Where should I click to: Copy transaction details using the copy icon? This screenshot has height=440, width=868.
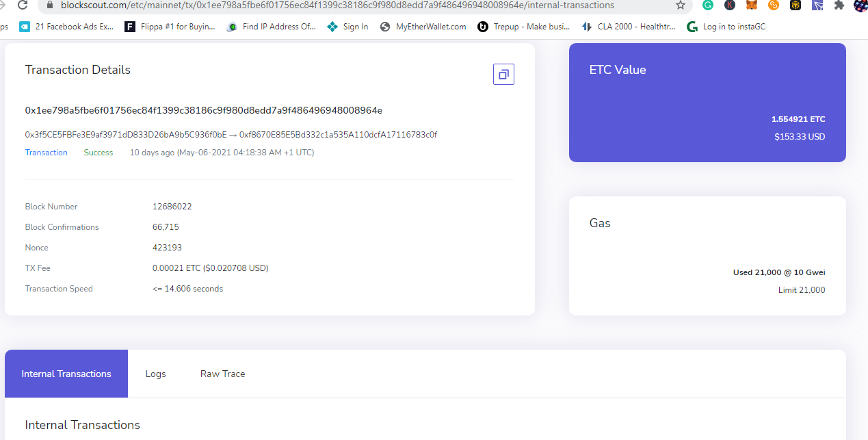click(503, 74)
